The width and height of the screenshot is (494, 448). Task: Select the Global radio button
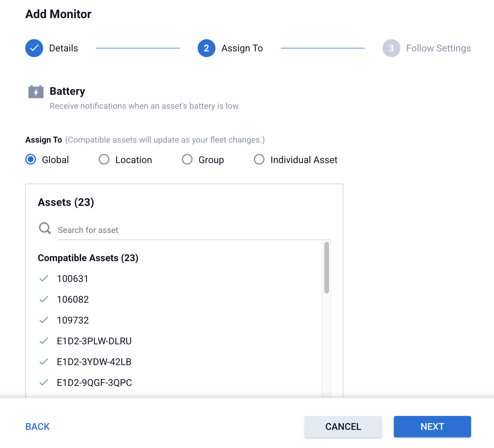point(31,160)
